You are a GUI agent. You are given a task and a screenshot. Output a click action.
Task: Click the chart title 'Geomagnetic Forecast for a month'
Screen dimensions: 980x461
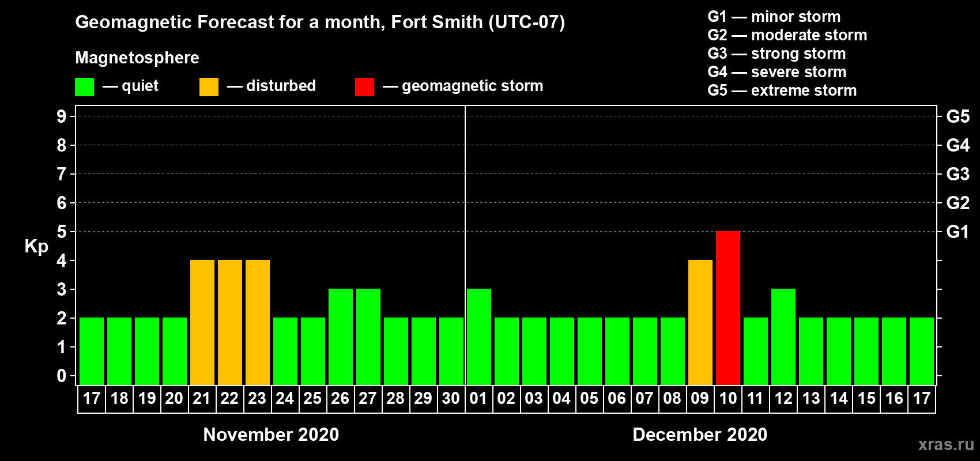point(230,22)
